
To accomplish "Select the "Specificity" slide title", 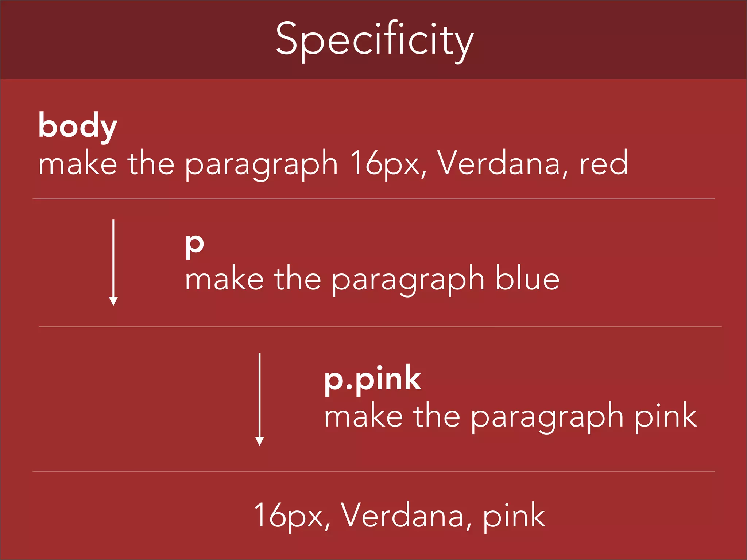I will [374, 39].
